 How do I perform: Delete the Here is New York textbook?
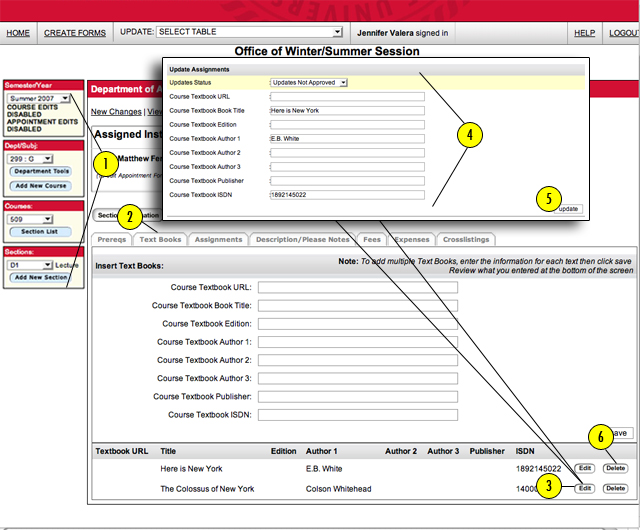pos(616,468)
